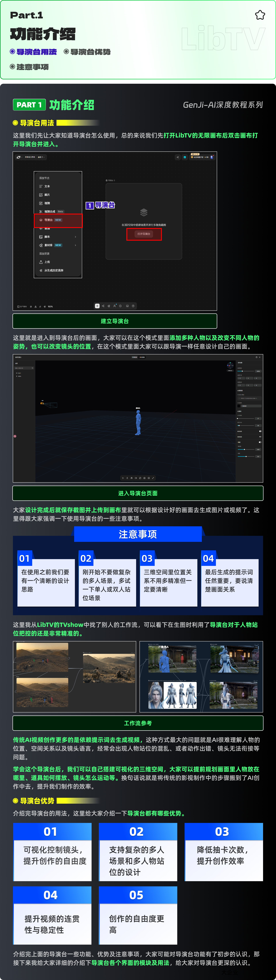Toggle the lowest switch in the director settings

(260, 442)
